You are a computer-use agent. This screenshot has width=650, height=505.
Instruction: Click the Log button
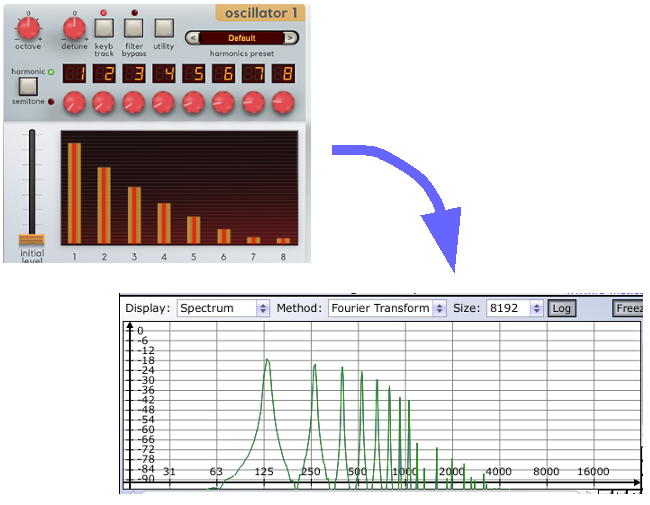[x=562, y=308]
